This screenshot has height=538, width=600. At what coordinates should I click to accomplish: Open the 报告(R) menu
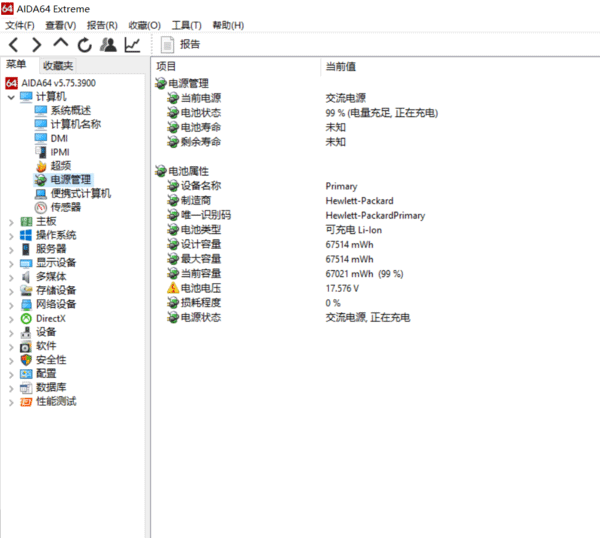click(102, 25)
